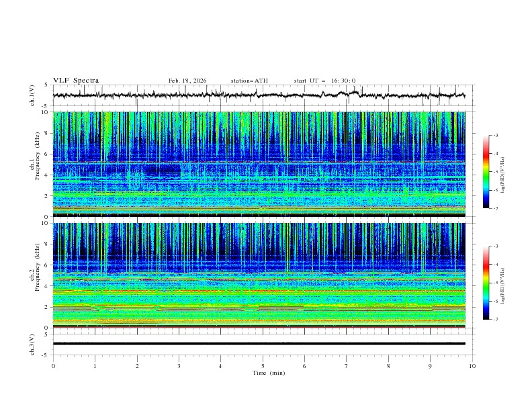Click time axis tick label "0"
The width and height of the screenshot is (532, 411).
[x=53, y=366]
